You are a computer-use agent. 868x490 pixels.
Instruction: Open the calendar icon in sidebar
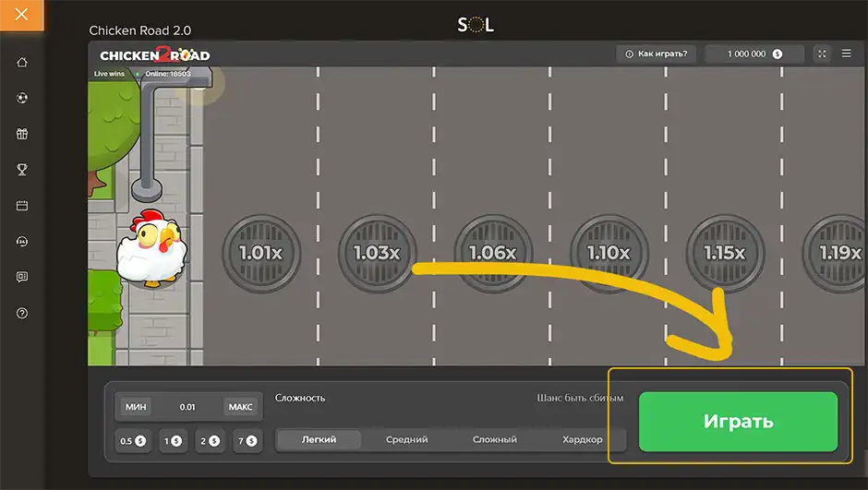(x=22, y=205)
